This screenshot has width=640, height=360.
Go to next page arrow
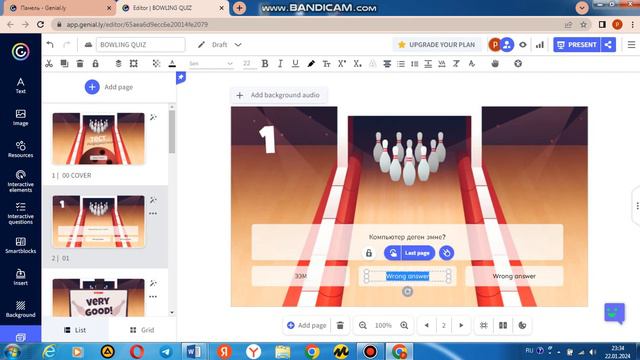tap(461, 325)
